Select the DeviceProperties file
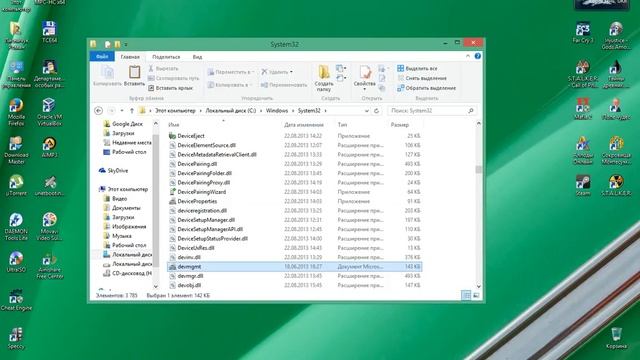640x360 pixels. (x=197, y=201)
